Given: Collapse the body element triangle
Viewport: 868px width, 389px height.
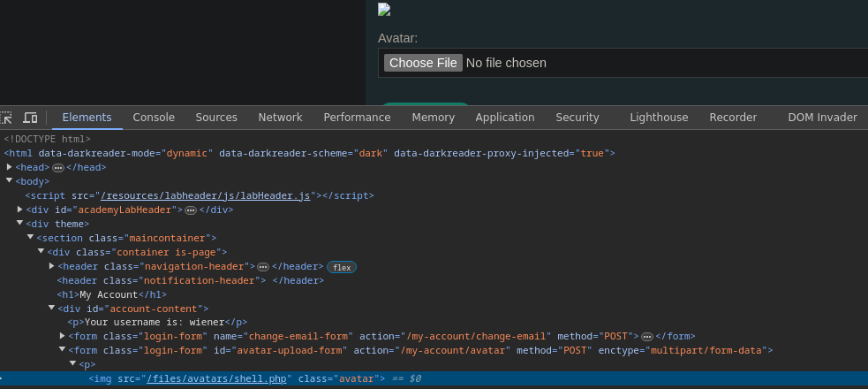Looking at the screenshot, I should 10,180.
